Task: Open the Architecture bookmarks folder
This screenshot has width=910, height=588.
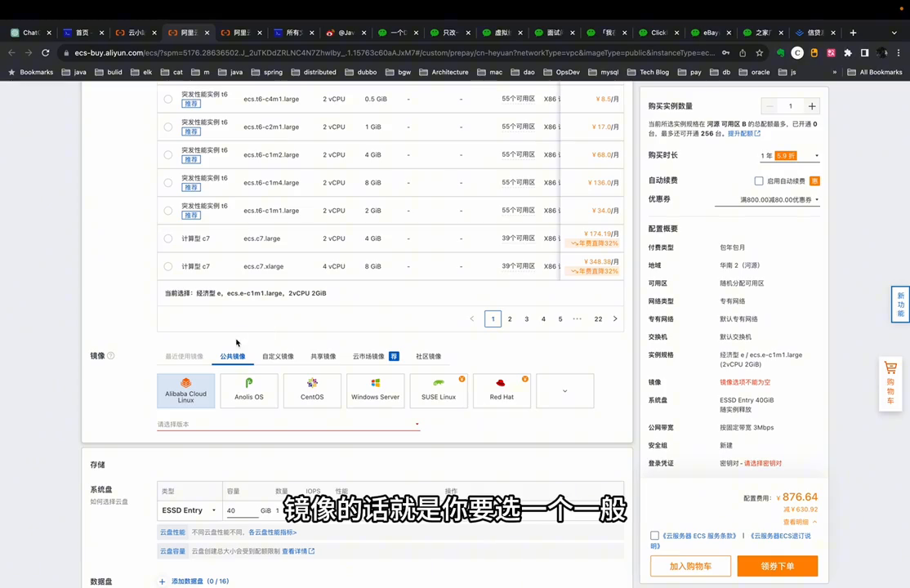Action: click(444, 72)
